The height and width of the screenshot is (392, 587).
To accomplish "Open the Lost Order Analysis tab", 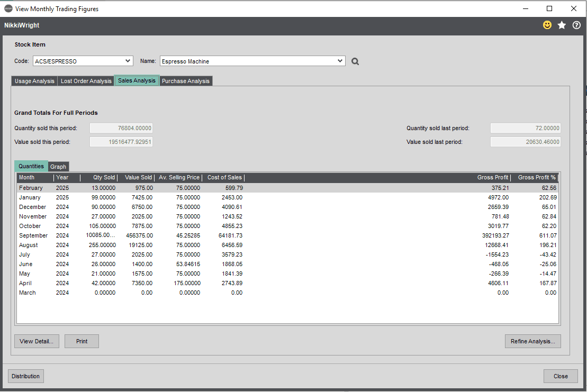I will point(86,81).
